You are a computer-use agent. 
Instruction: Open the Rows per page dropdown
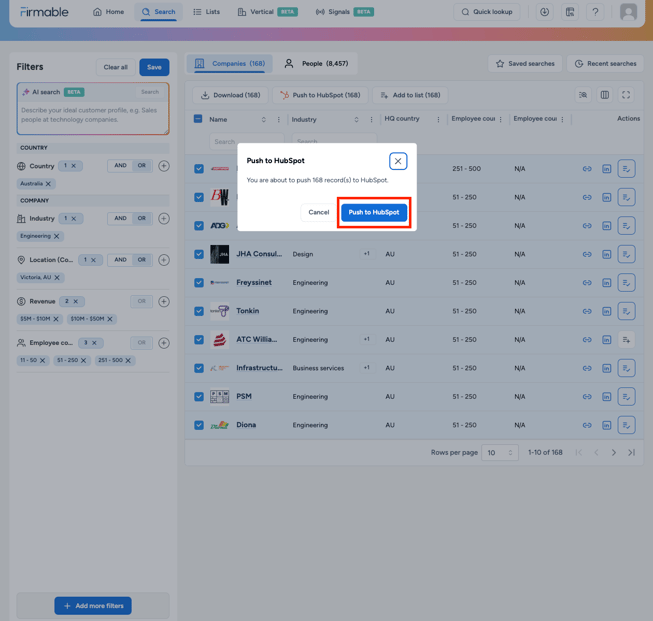(500, 452)
